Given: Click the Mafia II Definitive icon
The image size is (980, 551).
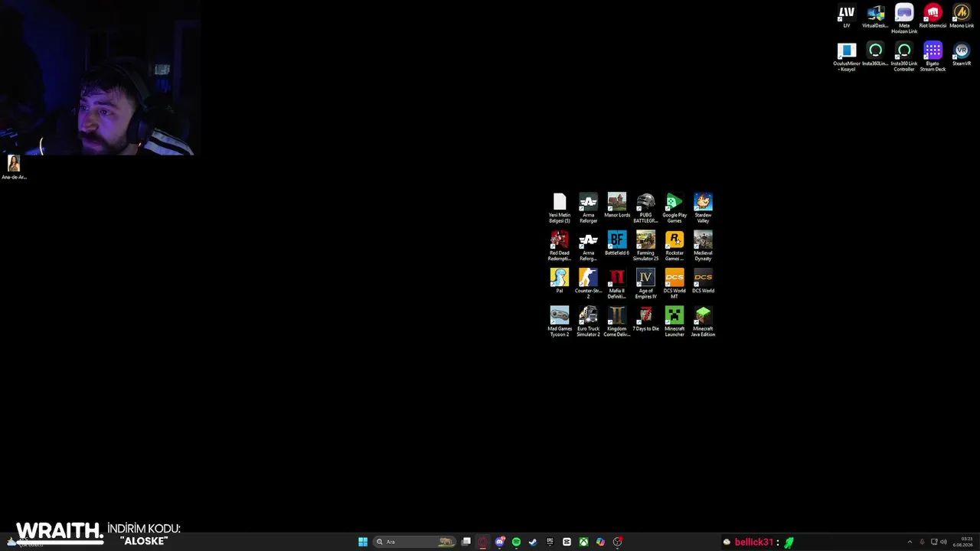Looking at the screenshot, I should (617, 284).
